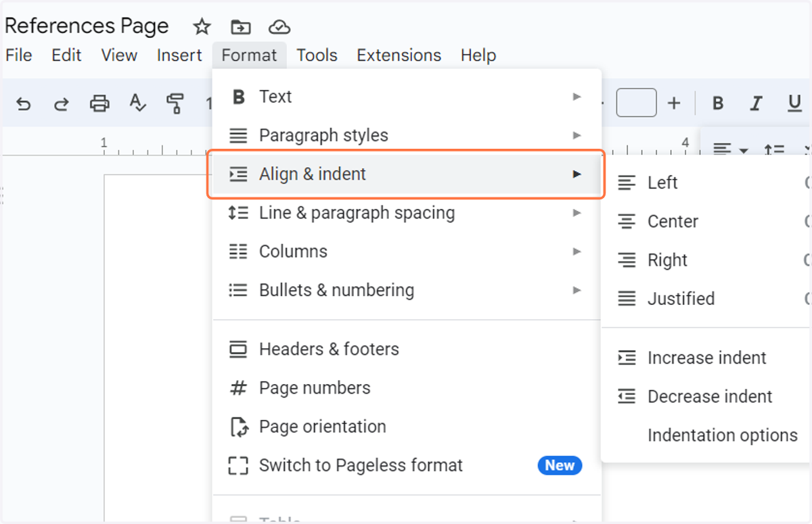The height and width of the screenshot is (524, 812).
Task: Print the document
Action: [99, 103]
